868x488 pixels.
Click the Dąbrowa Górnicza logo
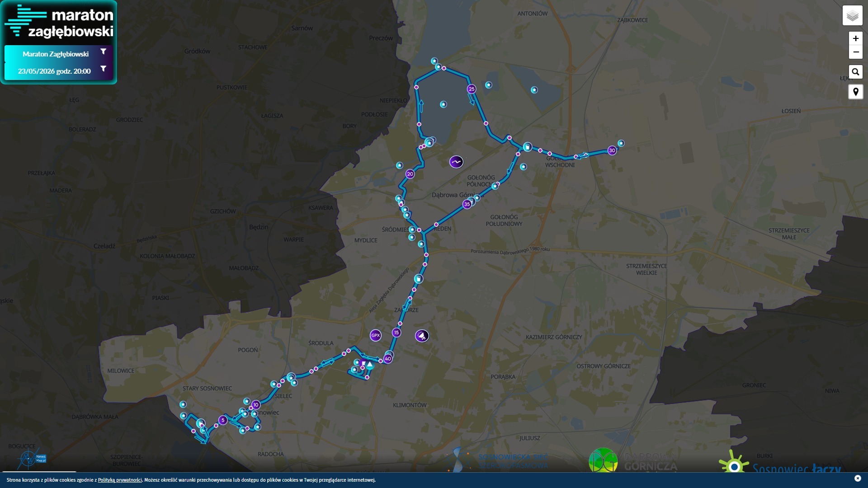click(x=633, y=460)
